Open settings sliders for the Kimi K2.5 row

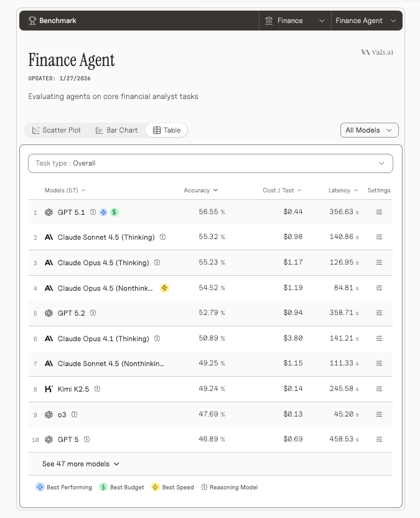pos(380,388)
